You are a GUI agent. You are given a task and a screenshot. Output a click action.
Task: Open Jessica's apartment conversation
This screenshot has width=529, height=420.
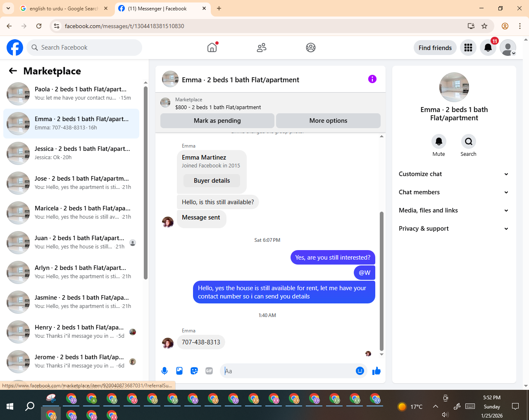71,153
